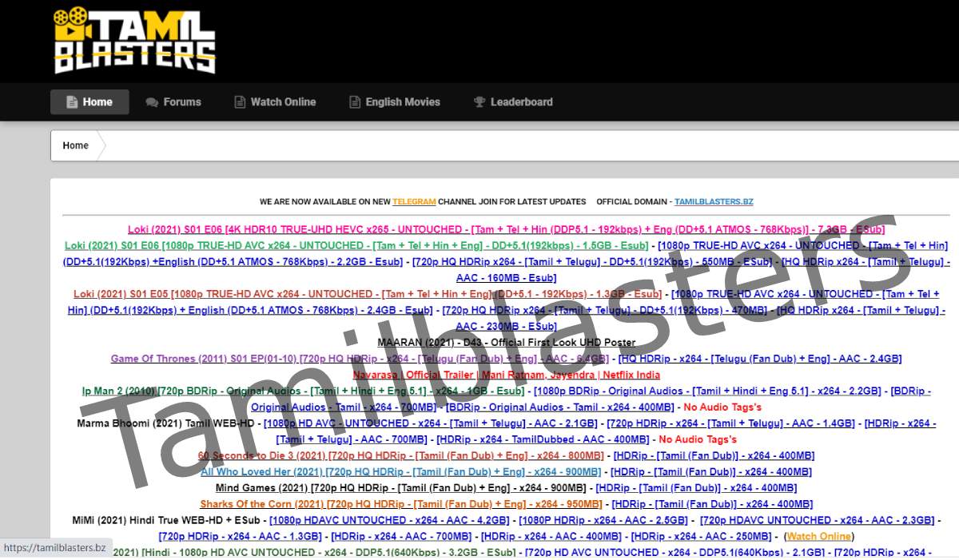Screen dimensions: 959x560
Task: Open Sharks Of the Corn HDRip 400MB link
Action: tap(712, 504)
